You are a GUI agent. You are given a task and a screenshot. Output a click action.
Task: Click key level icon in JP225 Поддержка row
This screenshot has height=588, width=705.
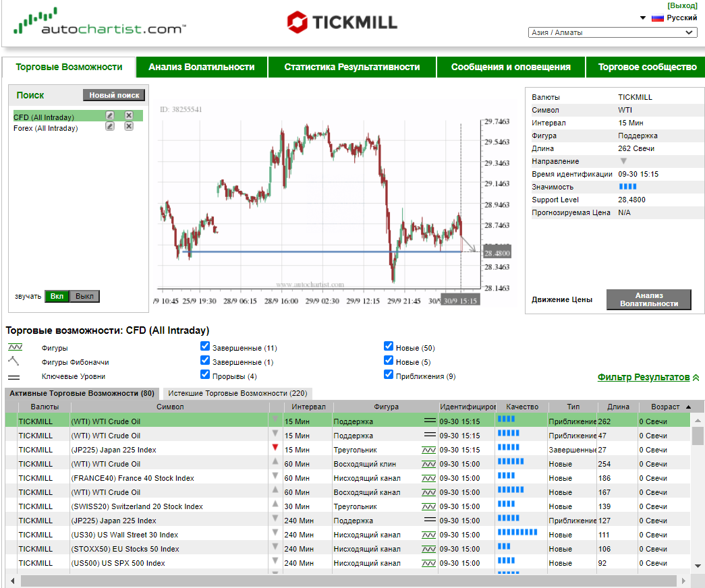pos(430,520)
